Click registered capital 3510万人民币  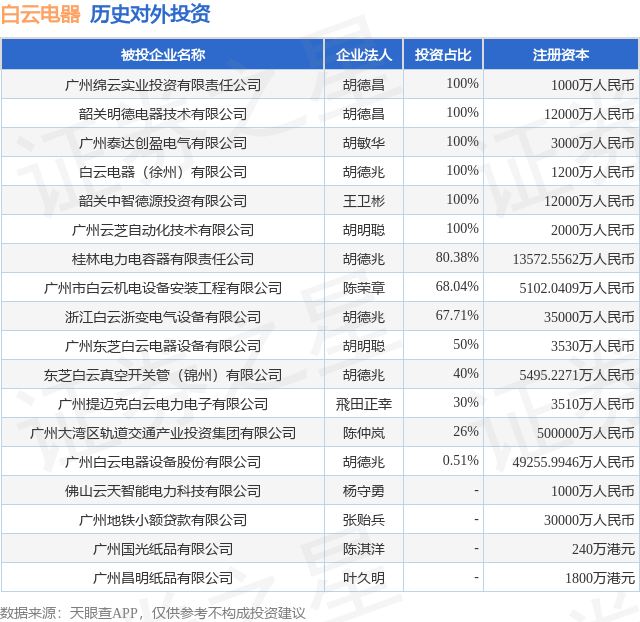tap(593, 404)
